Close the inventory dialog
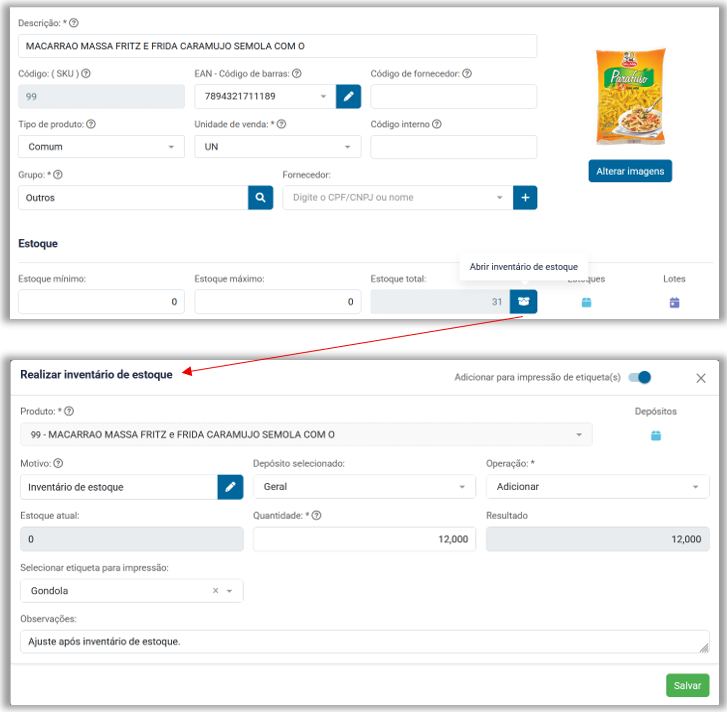Viewport: 727px width, 712px height. coord(701,378)
